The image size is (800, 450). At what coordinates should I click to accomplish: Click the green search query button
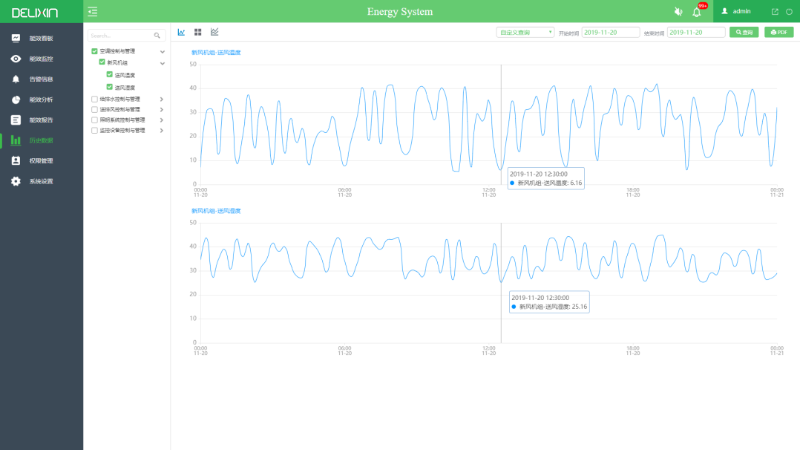click(743, 32)
